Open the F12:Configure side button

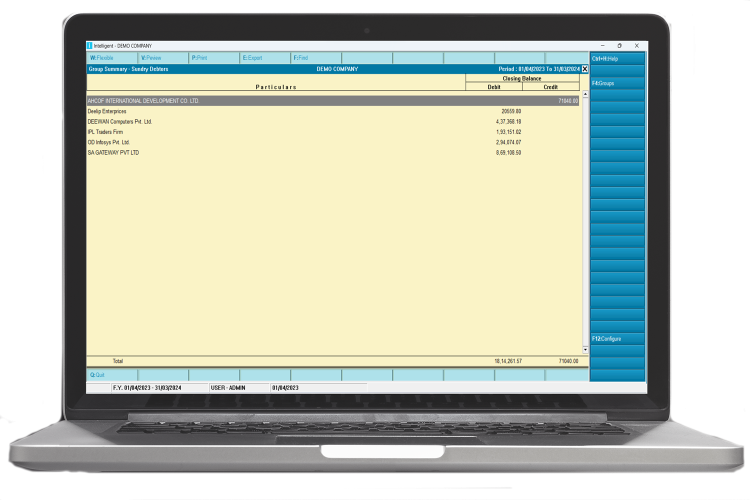coord(617,339)
